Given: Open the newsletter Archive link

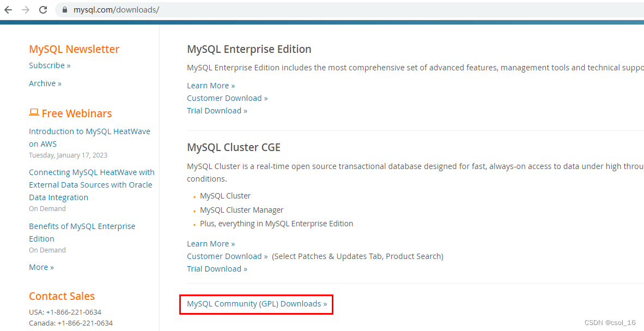Looking at the screenshot, I should 45,83.
